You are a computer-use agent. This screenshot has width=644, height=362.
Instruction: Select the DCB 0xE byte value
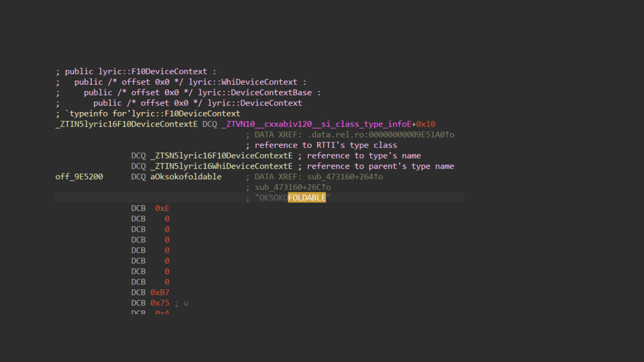click(x=162, y=208)
